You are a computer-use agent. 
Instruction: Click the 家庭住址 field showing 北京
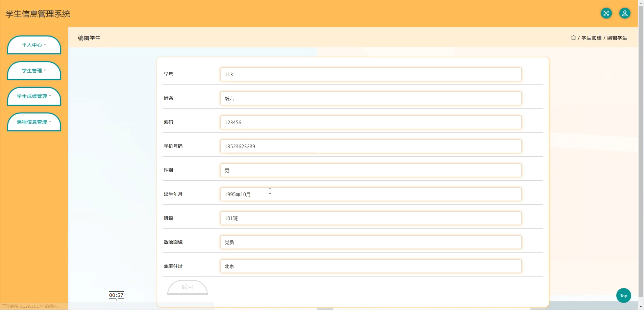point(371,266)
